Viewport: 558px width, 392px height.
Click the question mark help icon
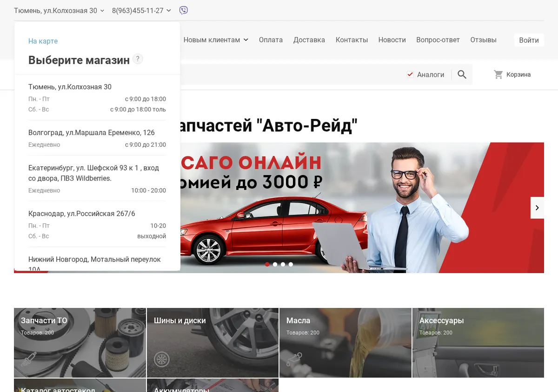coord(138,59)
